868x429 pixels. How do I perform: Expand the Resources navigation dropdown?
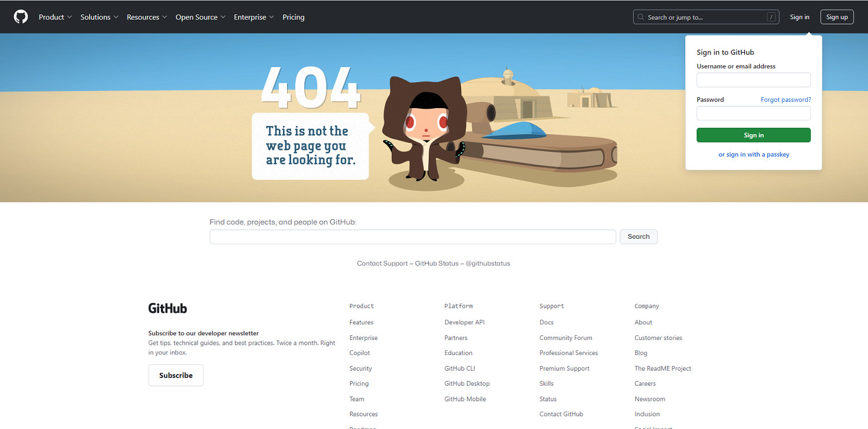(146, 17)
